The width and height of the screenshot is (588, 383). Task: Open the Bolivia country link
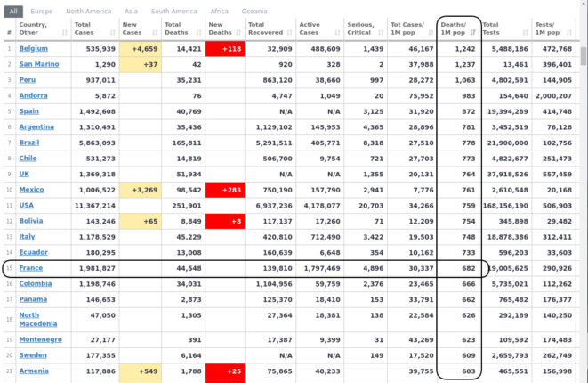31,221
